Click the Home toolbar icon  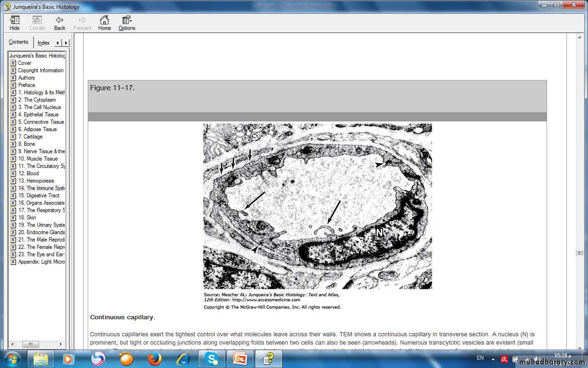[104, 23]
